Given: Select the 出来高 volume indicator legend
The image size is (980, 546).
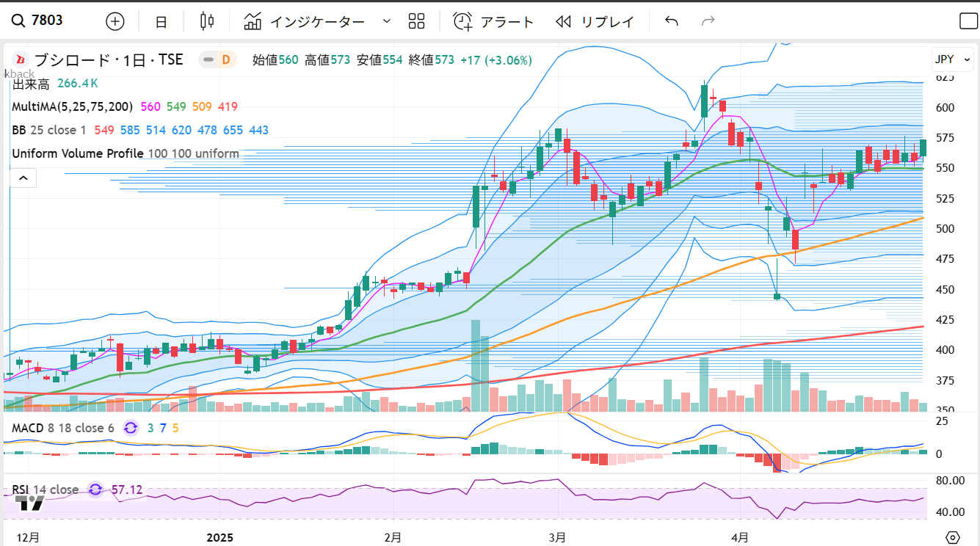Looking at the screenshot, I should [x=30, y=84].
